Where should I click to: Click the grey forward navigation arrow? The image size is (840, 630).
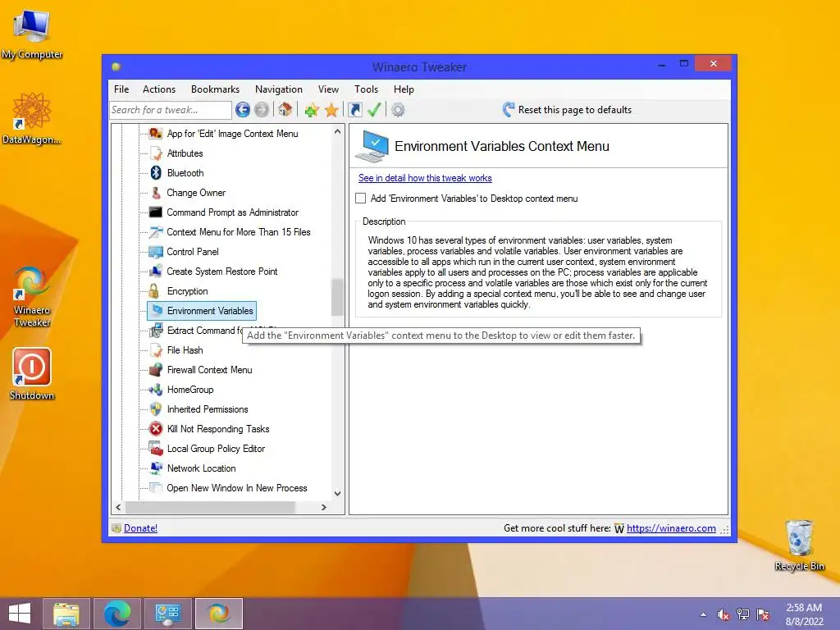click(x=262, y=110)
